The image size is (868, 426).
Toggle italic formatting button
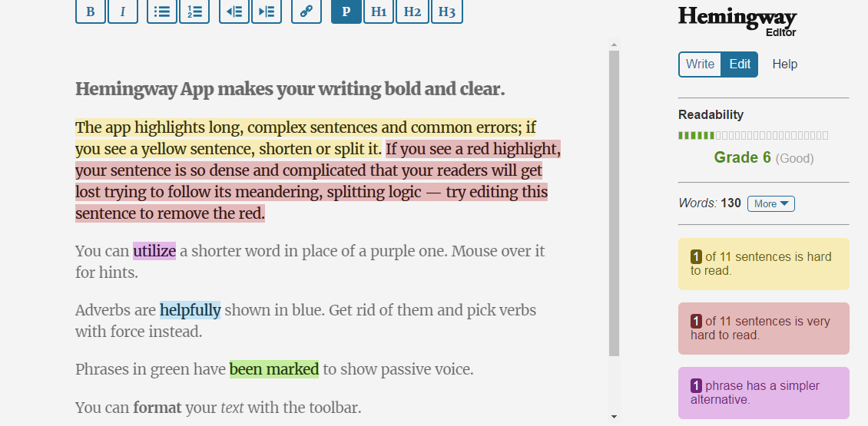coord(123,12)
